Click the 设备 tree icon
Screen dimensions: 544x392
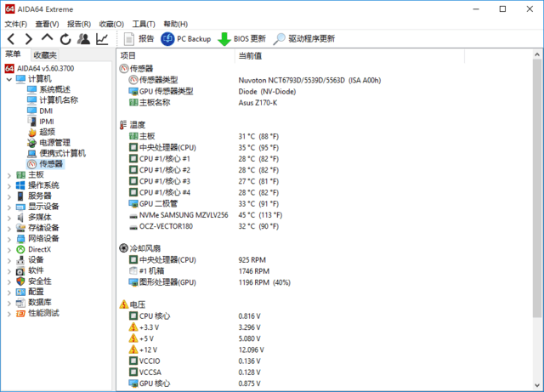pyautogui.click(x=20, y=259)
